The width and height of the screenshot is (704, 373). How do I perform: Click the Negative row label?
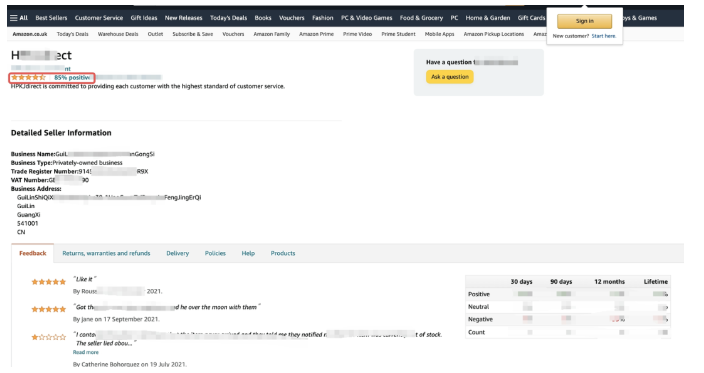tap(480, 320)
